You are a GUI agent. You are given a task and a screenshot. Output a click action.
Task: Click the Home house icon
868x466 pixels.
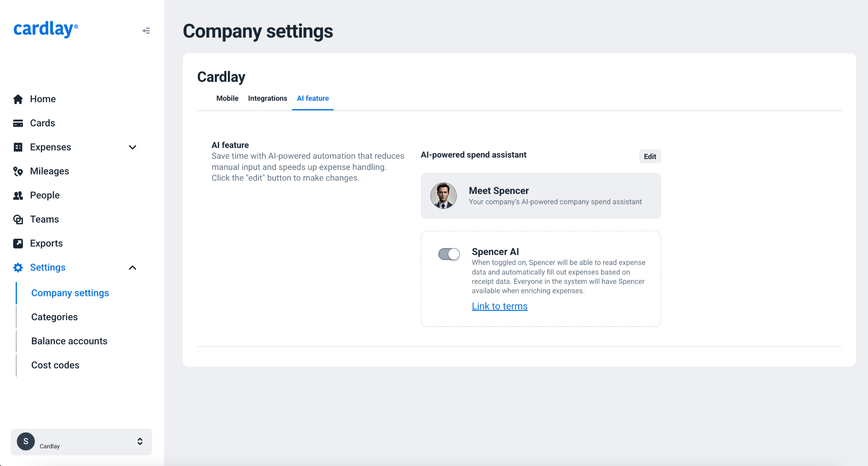click(x=18, y=99)
